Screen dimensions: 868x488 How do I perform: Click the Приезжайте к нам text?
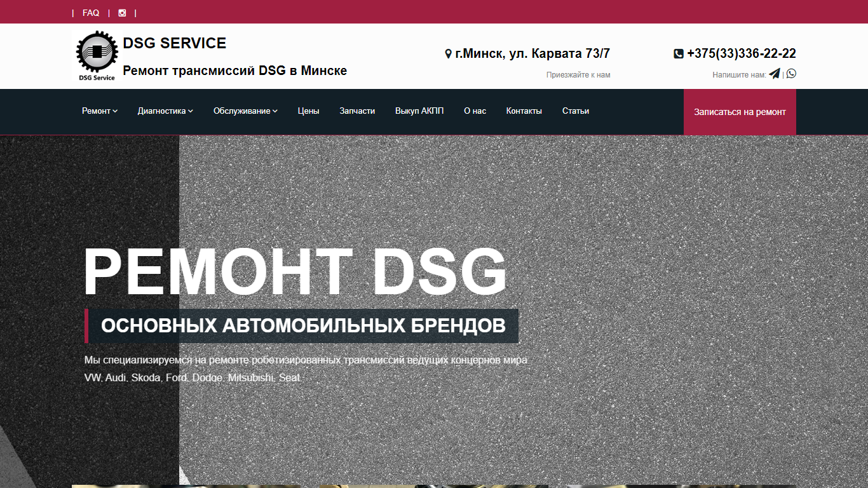point(578,75)
